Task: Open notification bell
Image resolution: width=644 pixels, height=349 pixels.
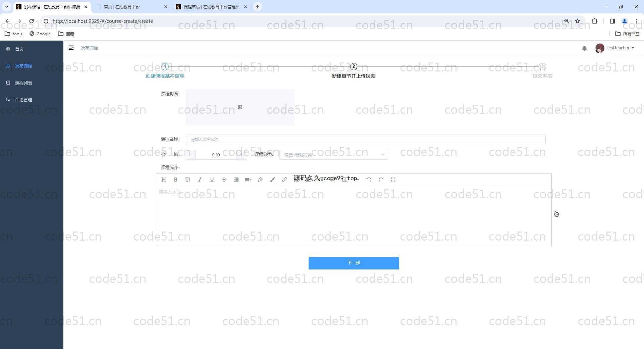Action: 584,48
